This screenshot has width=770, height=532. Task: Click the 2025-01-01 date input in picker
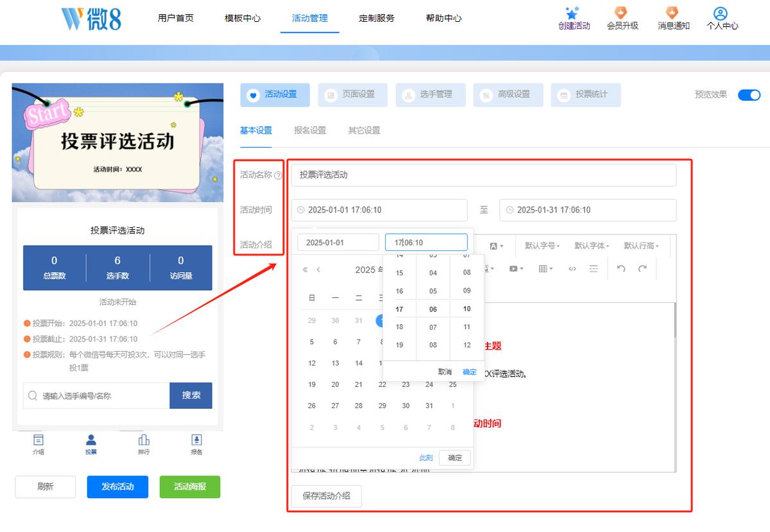coord(338,243)
